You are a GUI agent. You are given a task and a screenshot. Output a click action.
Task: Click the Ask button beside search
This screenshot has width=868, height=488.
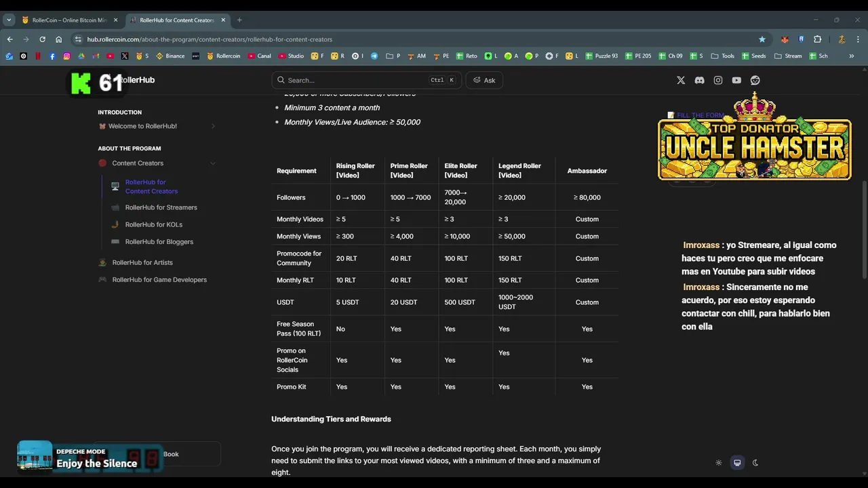pyautogui.click(x=484, y=80)
